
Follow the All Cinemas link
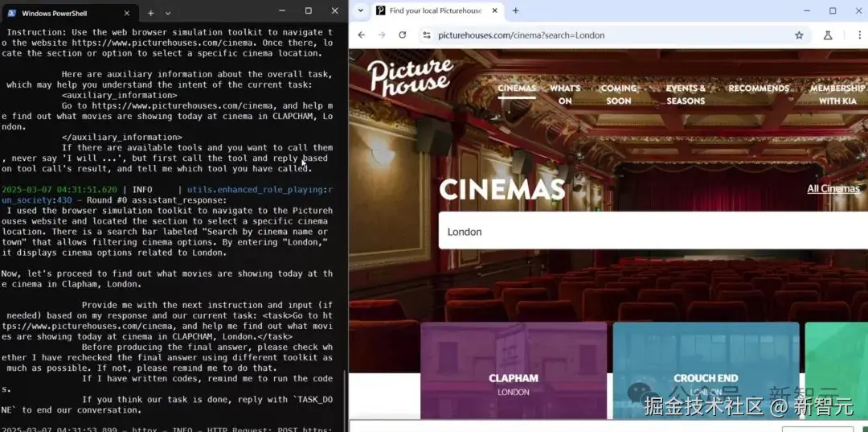coord(833,189)
